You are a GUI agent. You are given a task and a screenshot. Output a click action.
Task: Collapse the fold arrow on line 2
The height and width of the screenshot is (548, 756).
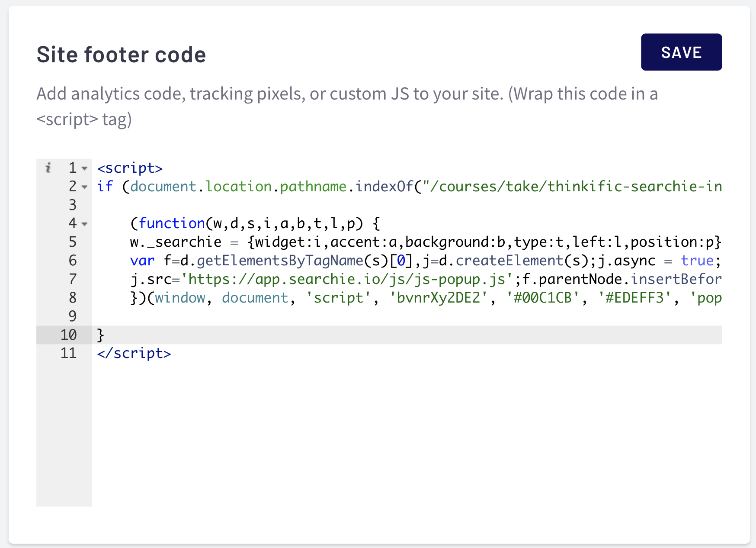[x=85, y=187]
